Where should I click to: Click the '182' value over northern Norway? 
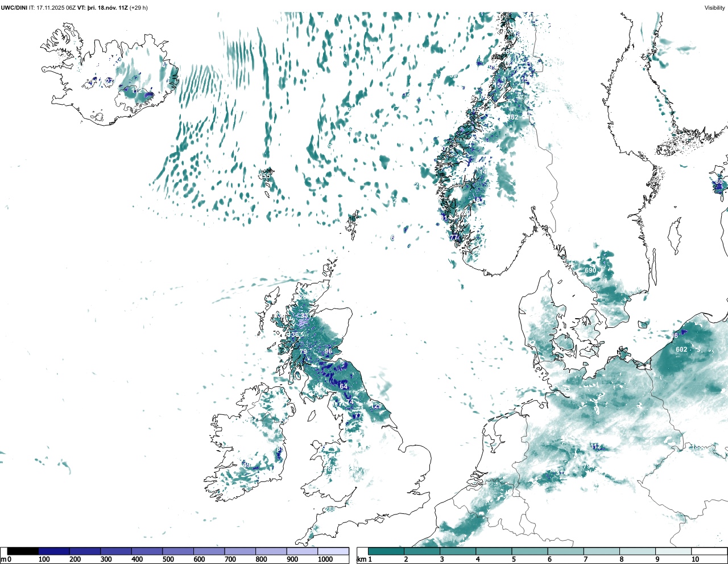coord(513,117)
